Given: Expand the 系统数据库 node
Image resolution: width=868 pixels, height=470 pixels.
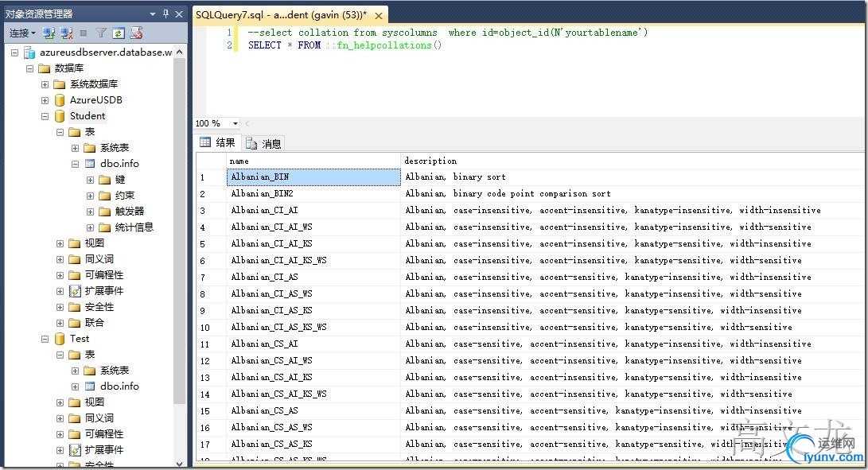Looking at the screenshot, I should (x=45, y=85).
